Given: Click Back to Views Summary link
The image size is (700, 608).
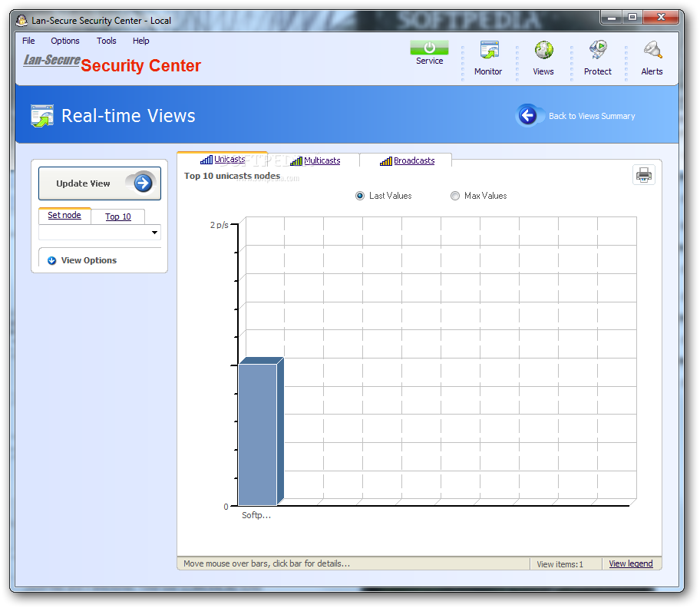Looking at the screenshot, I should point(592,116).
